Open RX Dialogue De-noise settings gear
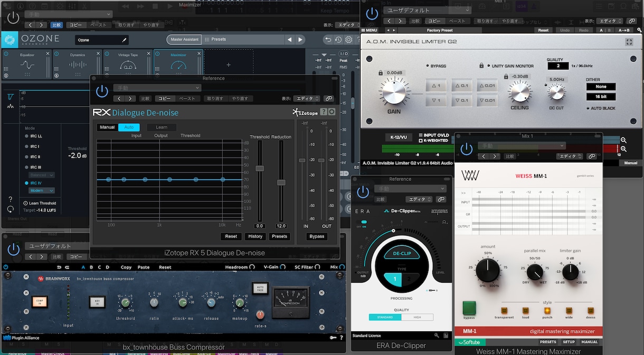 coord(332,112)
